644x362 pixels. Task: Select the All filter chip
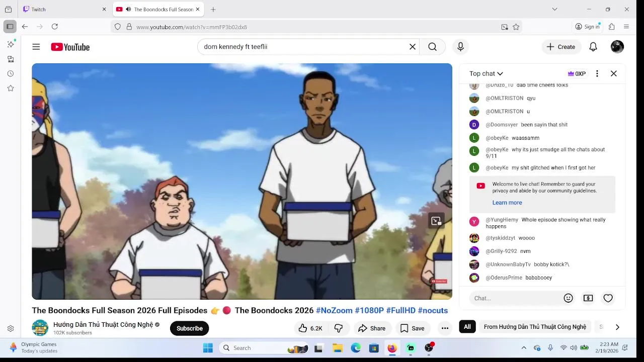point(467,327)
